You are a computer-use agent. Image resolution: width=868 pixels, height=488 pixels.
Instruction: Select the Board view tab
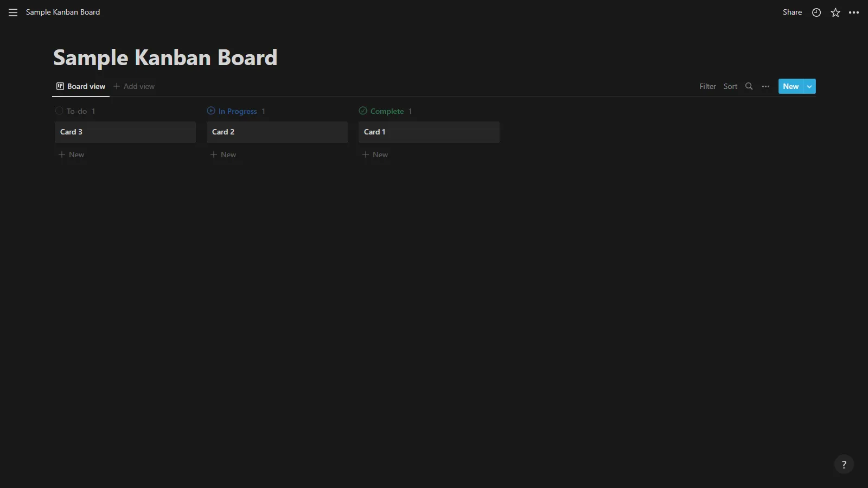81,86
